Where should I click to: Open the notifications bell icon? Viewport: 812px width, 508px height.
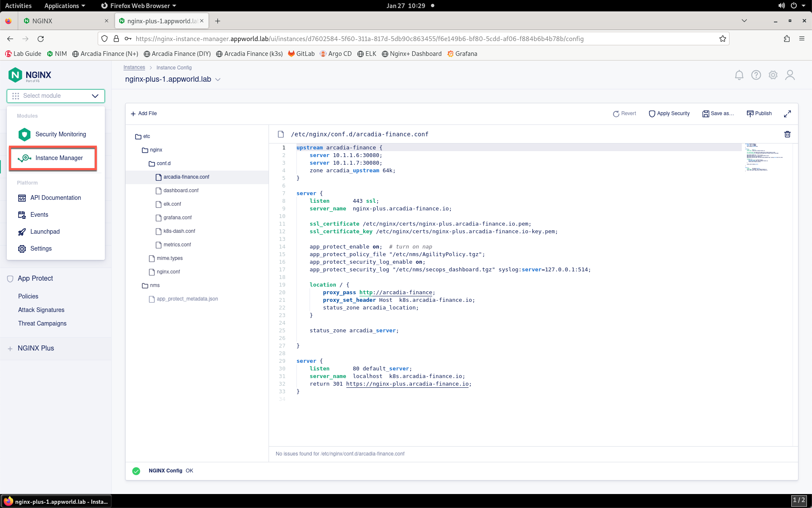739,75
